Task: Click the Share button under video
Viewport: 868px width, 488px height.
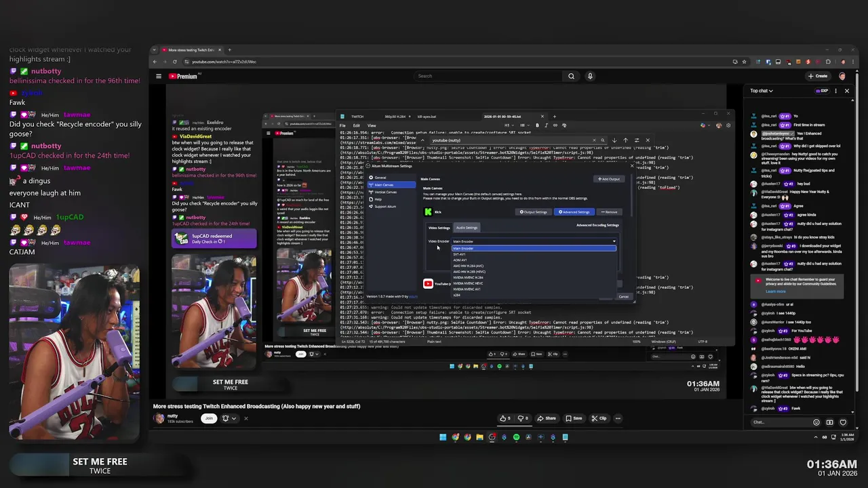Action: (x=546, y=418)
